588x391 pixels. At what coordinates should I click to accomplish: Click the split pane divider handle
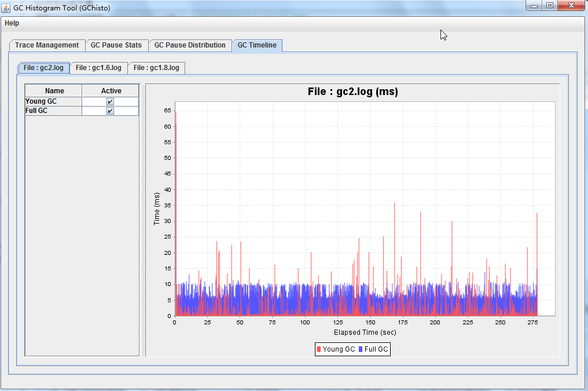[143, 220]
